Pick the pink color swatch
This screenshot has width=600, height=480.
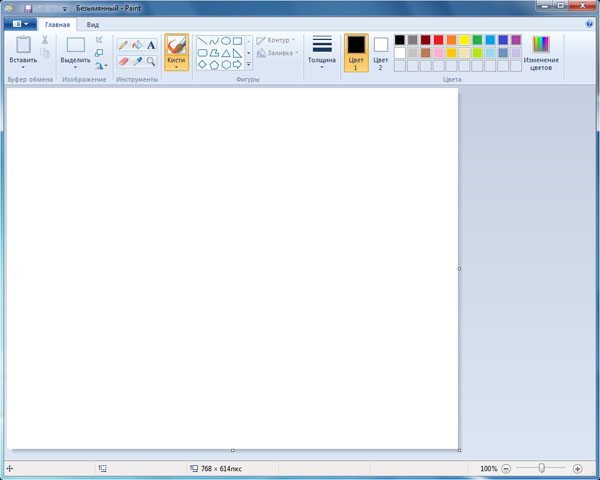(x=439, y=53)
